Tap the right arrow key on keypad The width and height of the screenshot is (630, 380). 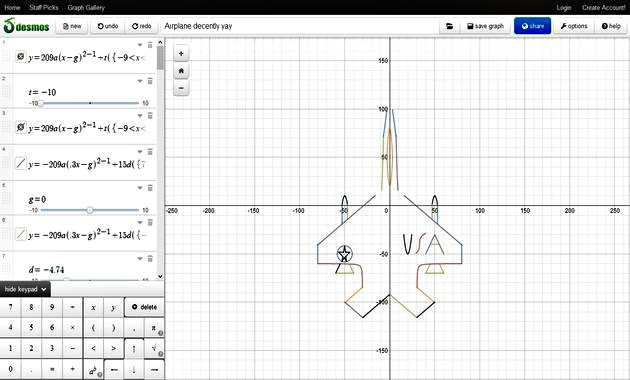(154, 370)
